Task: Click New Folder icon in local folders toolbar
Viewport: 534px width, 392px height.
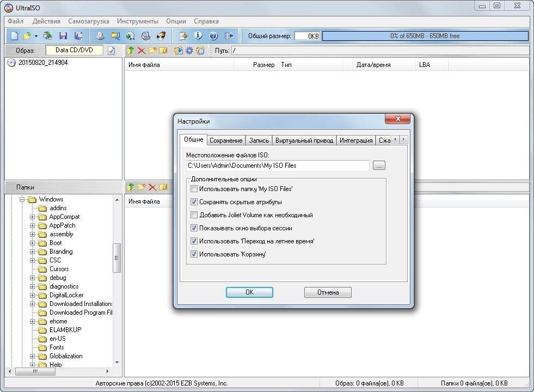Action: coord(142,187)
